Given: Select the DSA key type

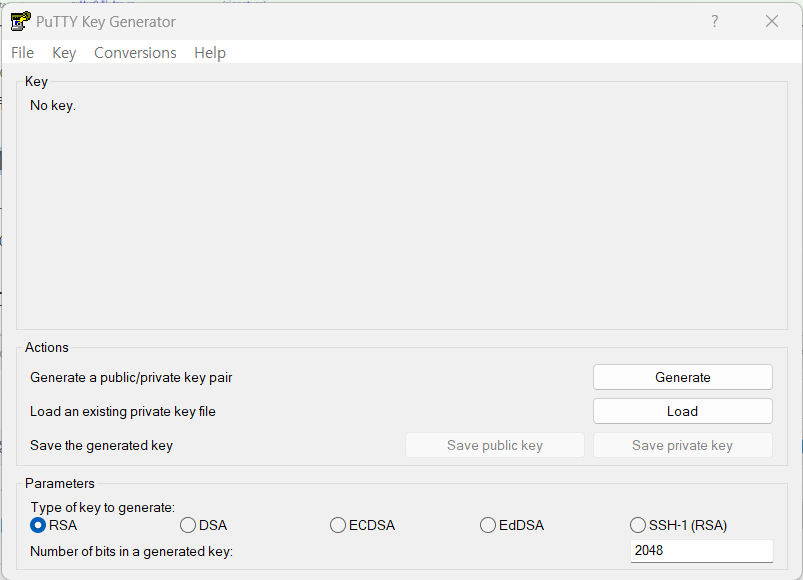Looking at the screenshot, I should [x=203, y=525].
